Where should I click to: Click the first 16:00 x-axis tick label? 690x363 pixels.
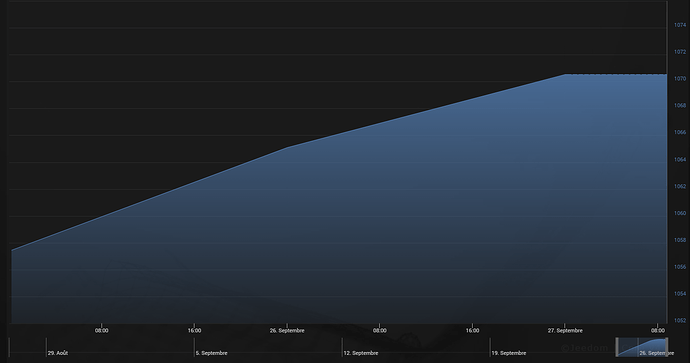pos(195,330)
